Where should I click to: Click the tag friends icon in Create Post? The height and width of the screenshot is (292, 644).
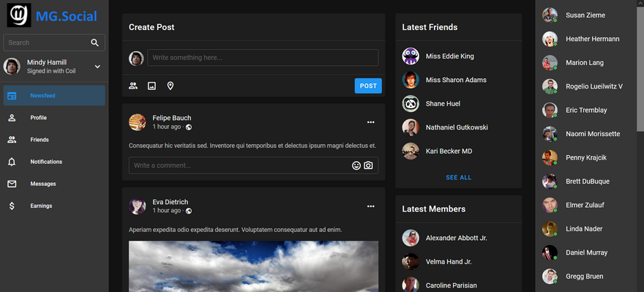pyautogui.click(x=133, y=86)
